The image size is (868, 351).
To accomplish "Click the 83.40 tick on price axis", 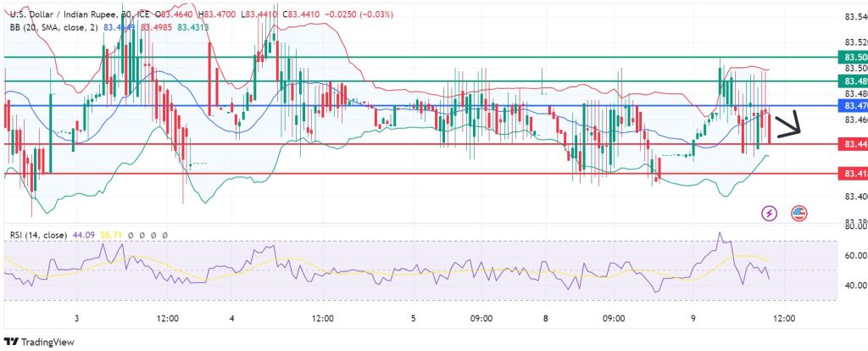I will coord(855,197).
